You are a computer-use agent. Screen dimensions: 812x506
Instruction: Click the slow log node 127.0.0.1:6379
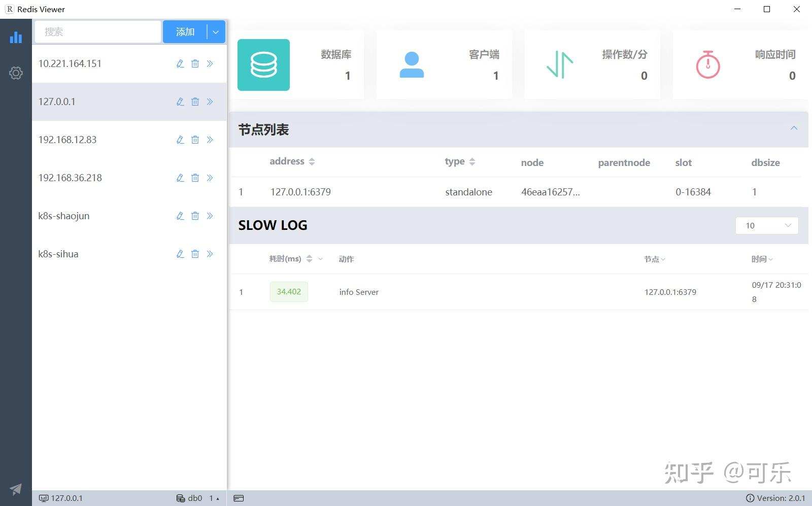(670, 292)
